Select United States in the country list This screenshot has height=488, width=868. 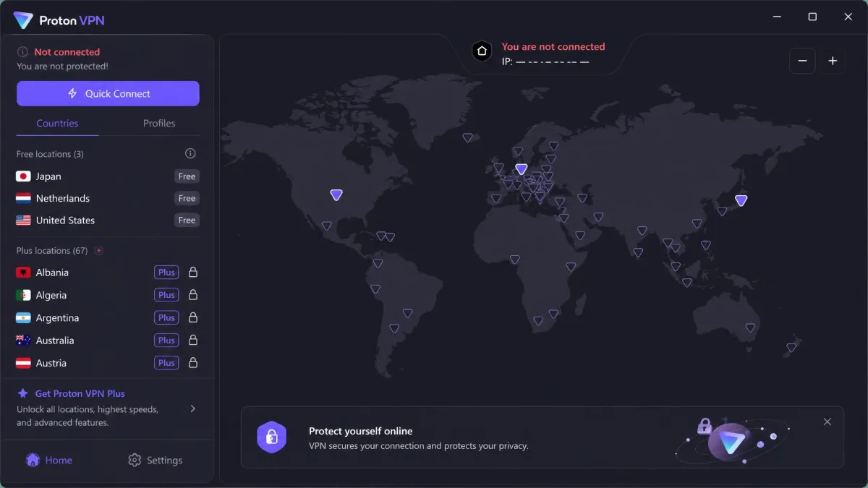pos(108,221)
